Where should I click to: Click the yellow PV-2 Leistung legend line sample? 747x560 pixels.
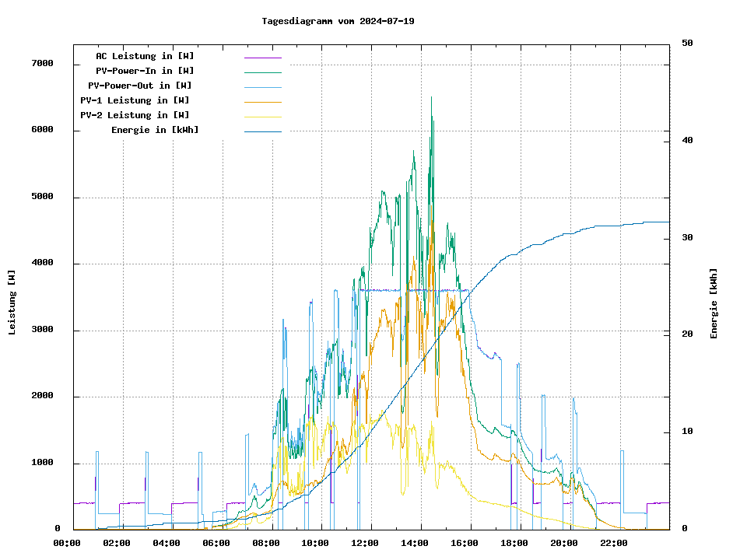(262, 116)
